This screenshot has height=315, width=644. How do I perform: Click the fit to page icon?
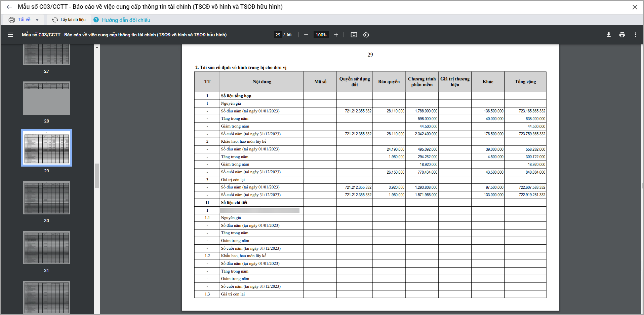(x=354, y=35)
